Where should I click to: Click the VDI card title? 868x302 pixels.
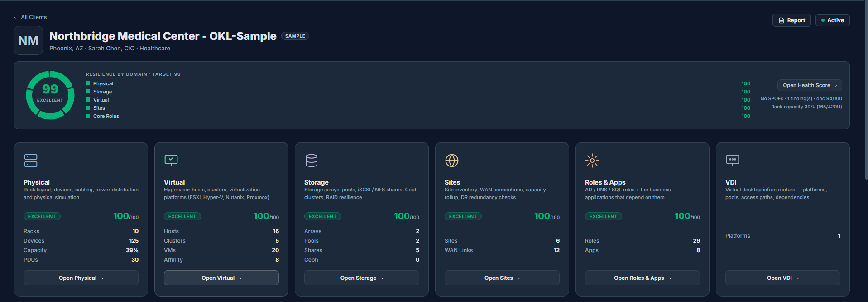[x=731, y=182]
